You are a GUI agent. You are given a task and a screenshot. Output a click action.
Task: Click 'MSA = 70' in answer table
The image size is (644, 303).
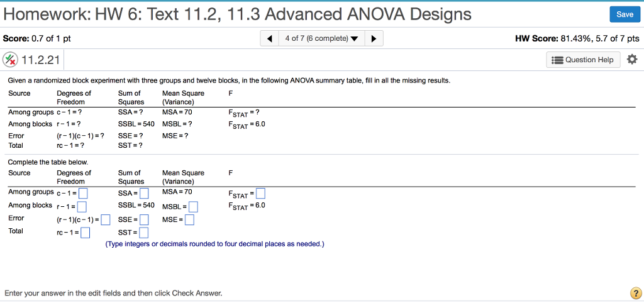pyautogui.click(x=177, y=191)
